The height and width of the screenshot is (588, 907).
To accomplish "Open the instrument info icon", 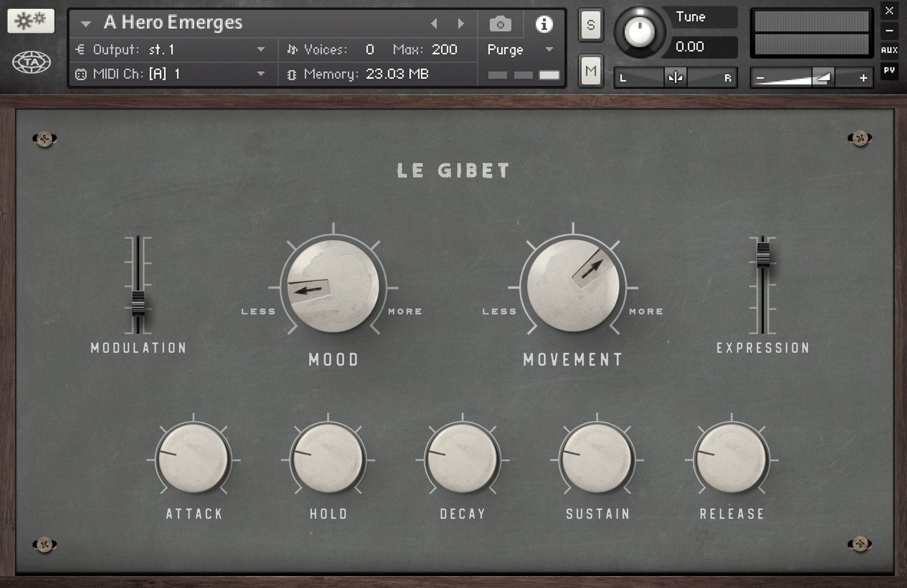I will (x=544, y=24).
